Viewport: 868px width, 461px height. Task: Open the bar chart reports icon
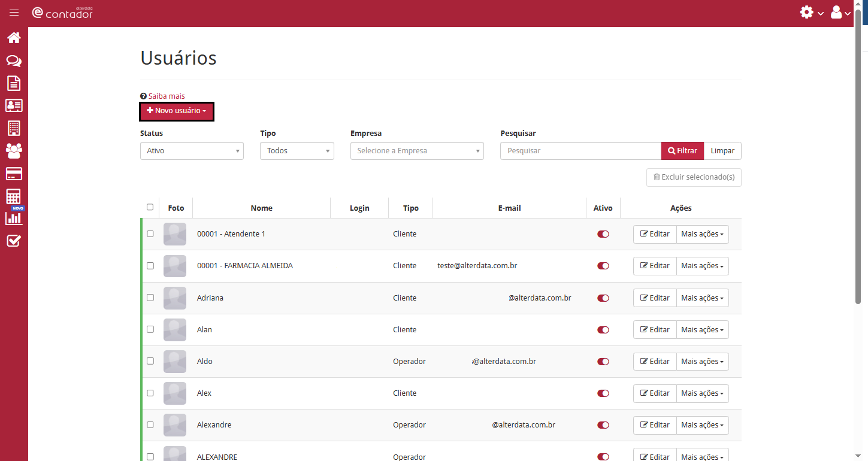tap(14, 219)
